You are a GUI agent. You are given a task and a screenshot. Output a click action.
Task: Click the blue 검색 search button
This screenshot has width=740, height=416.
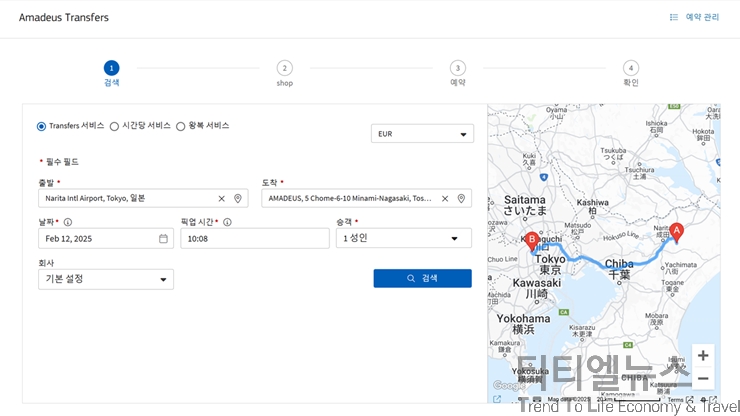point(422,278)
